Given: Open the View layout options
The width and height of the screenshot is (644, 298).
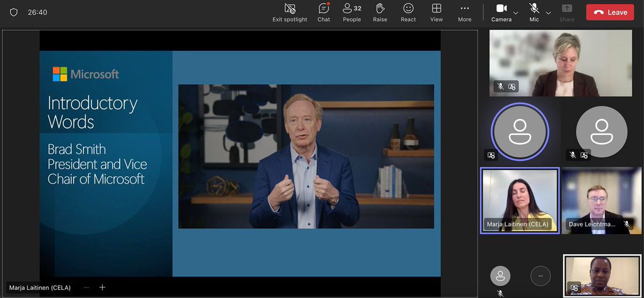Looking at the screenshot, I should pos(437,12).
